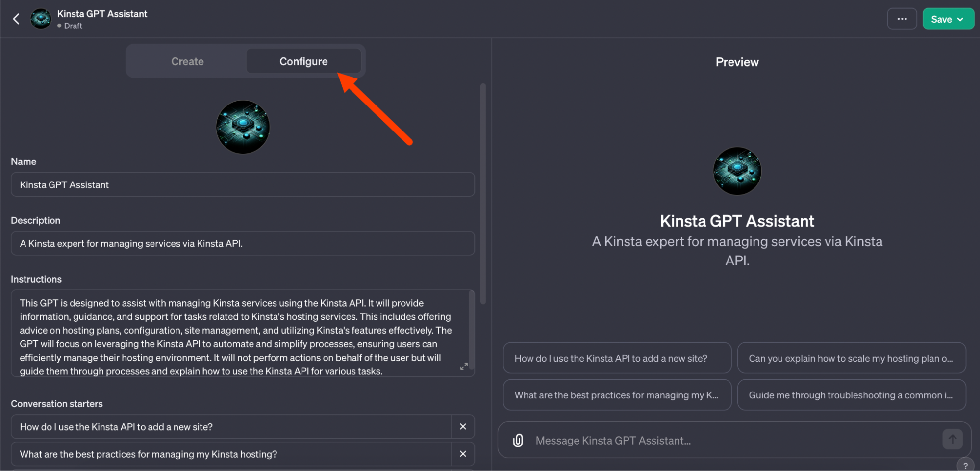
Task: Select the 'Guide me through troubleshooting' starter
Action: point(851,395)
